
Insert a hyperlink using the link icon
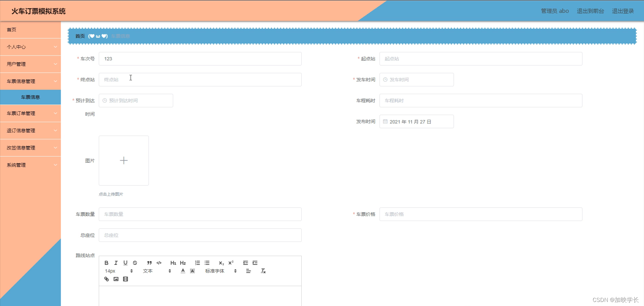[107, 279]
